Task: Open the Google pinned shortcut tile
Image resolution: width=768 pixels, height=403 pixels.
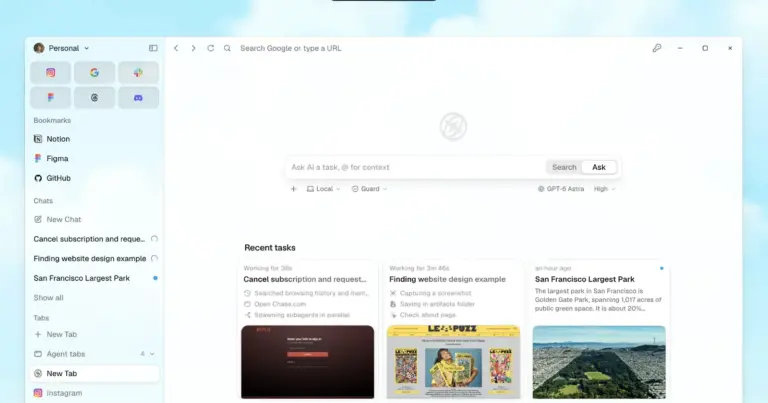Action: (95, 72)
